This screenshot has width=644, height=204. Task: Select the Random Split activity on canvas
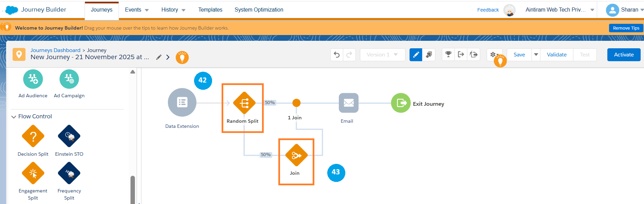[244, 103]
